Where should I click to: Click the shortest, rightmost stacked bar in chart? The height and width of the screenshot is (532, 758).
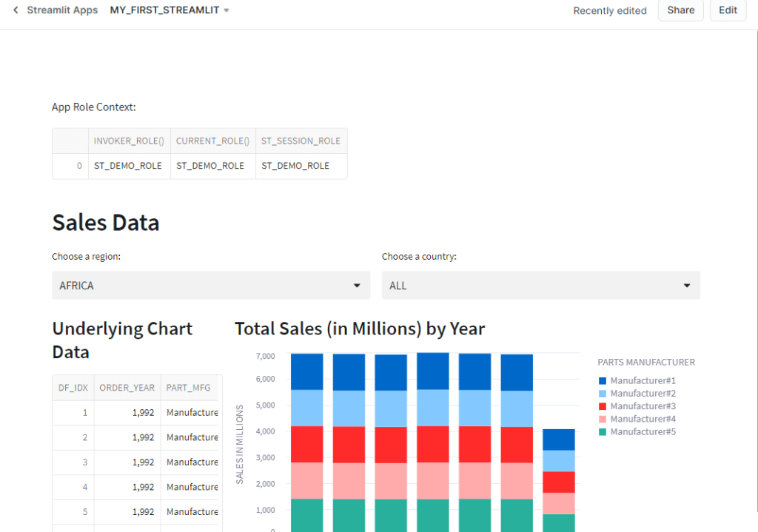tap(559, 481)
